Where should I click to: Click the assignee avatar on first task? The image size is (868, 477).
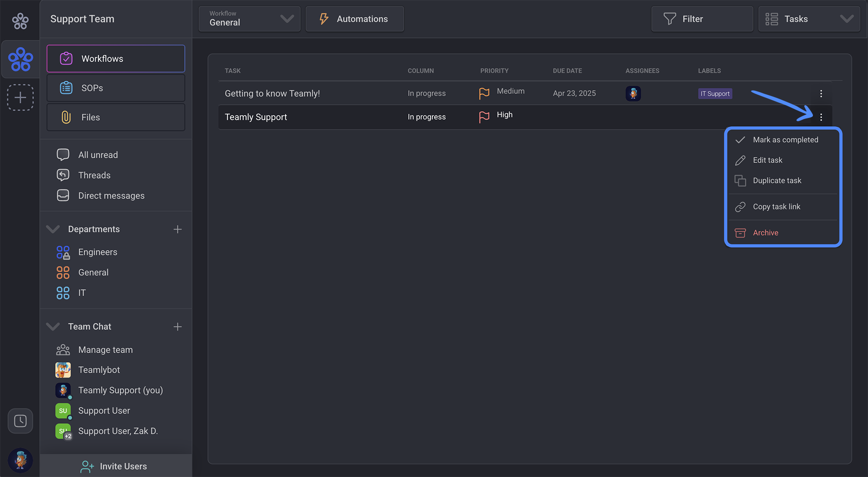click(633, 93)
